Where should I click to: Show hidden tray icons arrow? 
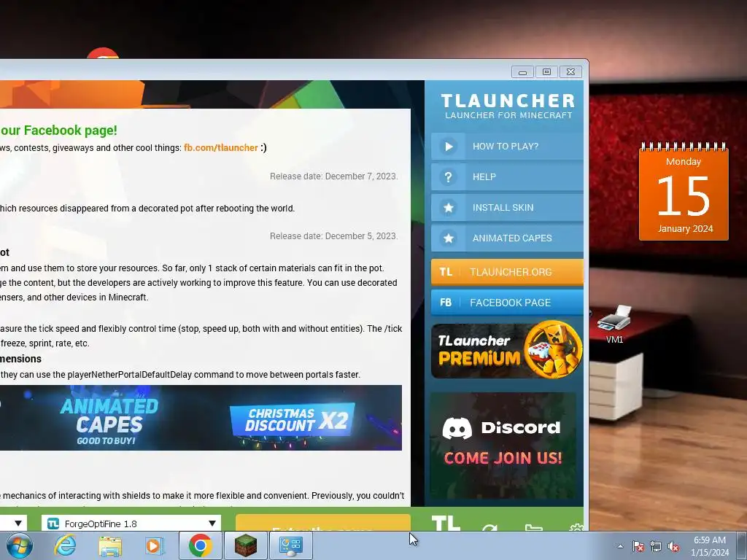(x=620, y=546)
